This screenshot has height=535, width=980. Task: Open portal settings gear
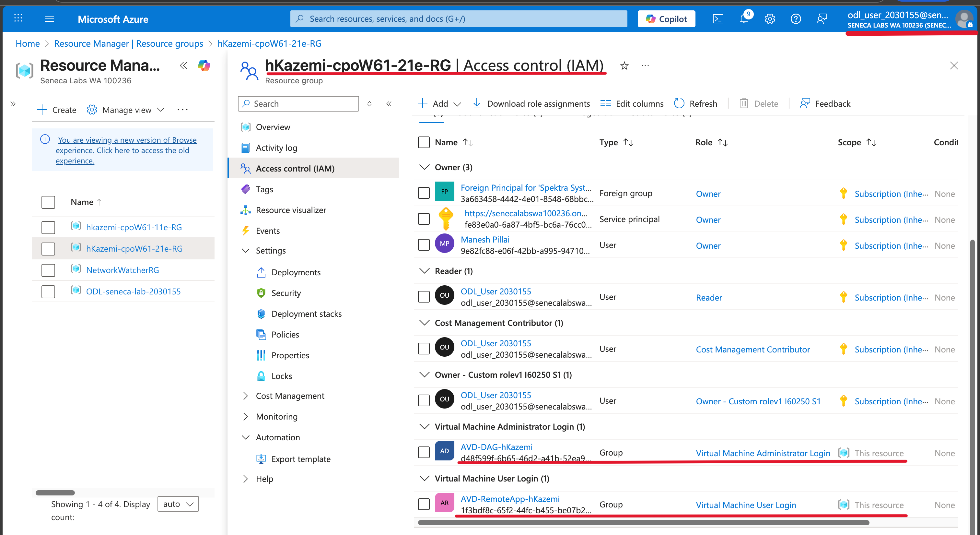[x=770, y=19]
